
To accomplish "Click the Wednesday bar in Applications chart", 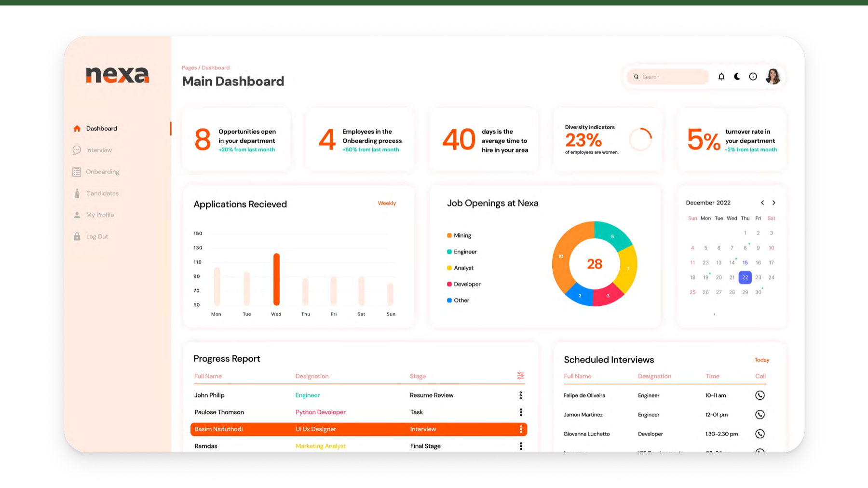I will (276, 279).
